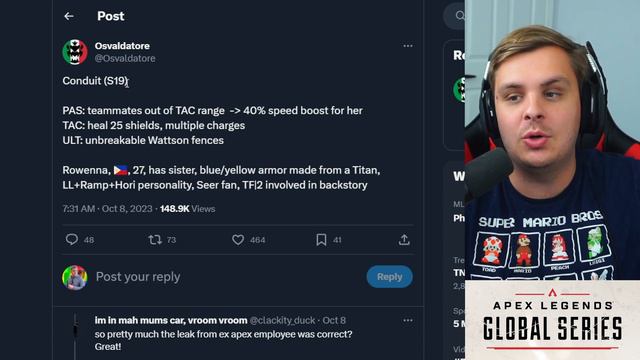
Task: Open the Oct 8 timestamp on reply
Action: (334, 320)
